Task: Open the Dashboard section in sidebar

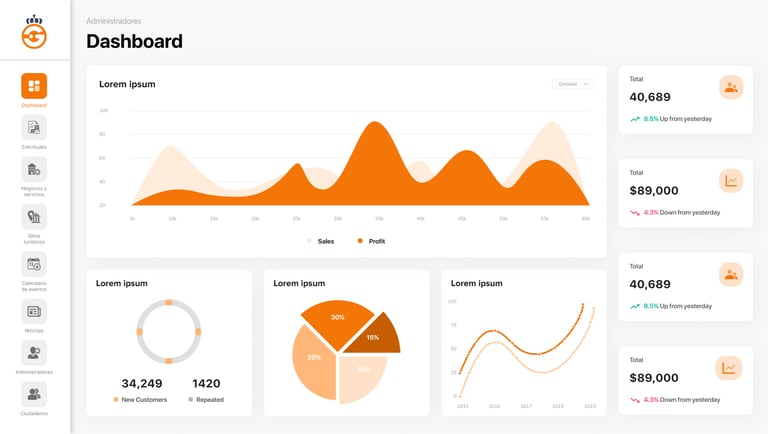Action: pyautogui.click(x=34, y=86)
